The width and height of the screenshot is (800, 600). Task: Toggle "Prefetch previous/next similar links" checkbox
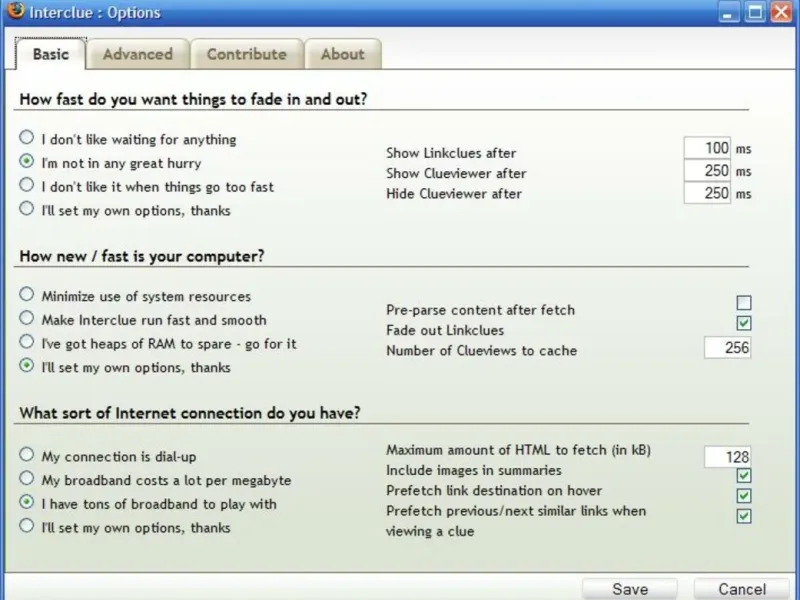(744, 516)
